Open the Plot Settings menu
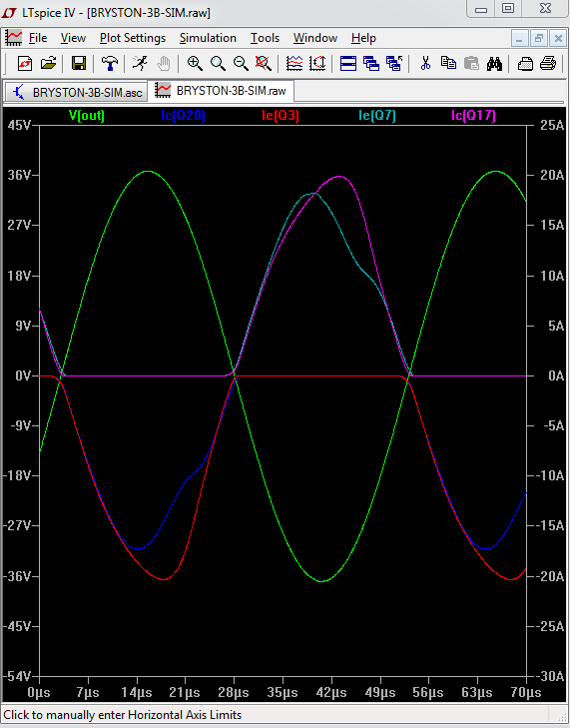 tap(133, 38)
